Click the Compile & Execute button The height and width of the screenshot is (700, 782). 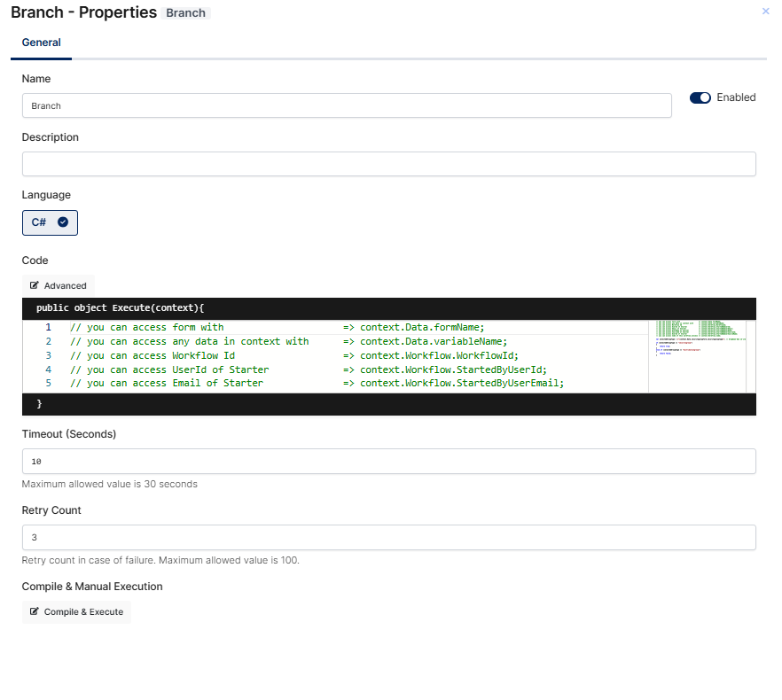(x=76, y=611)
